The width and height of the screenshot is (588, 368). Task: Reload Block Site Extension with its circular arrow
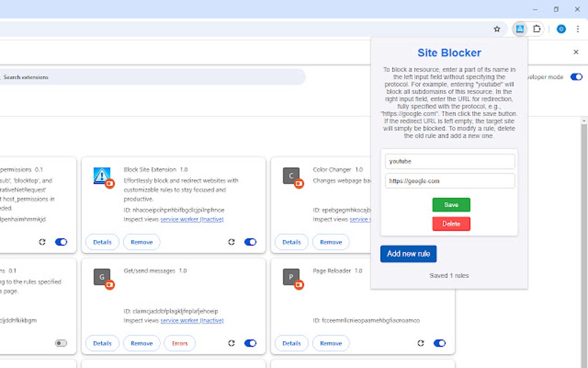[x=232, y=242]
